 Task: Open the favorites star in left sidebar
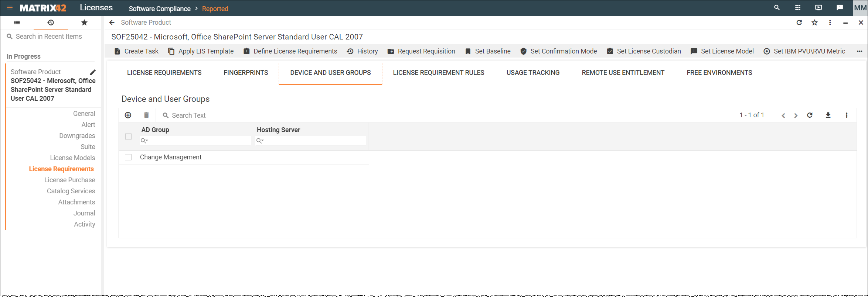coord(84,23)
